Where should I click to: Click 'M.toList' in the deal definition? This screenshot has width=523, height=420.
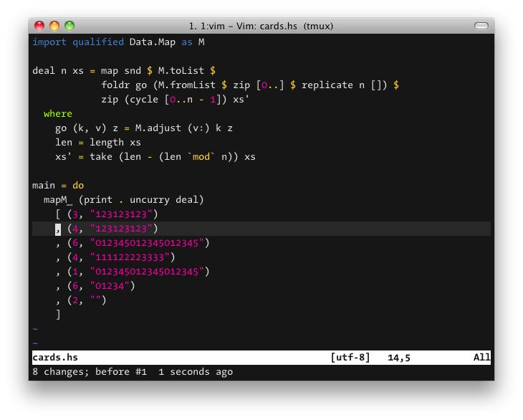coord(181,71)
